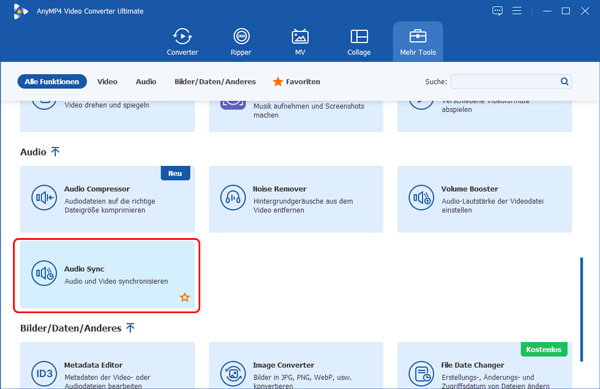Open the Audio Sync tool
This screenshot has height=389, width=600.
click(107, 275)
